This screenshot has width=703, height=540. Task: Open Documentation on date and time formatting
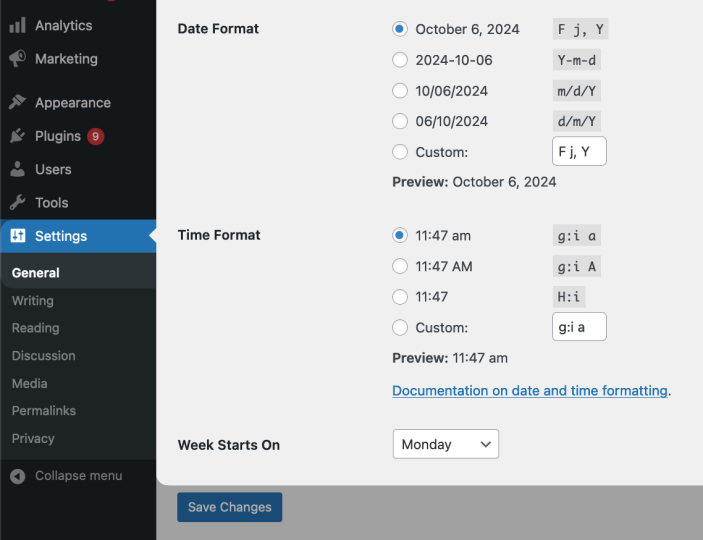[x=530, y=391]
